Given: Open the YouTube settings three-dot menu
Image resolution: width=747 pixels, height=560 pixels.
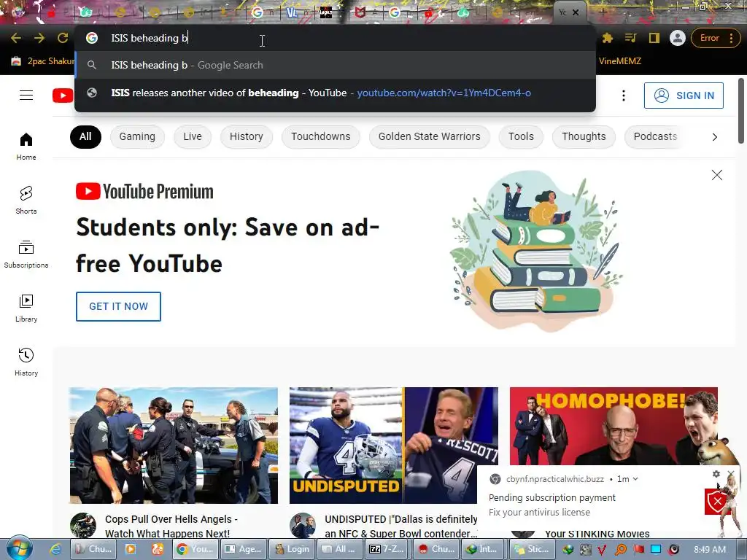Looking at the screenshot, I should click(x=623, y=96).
